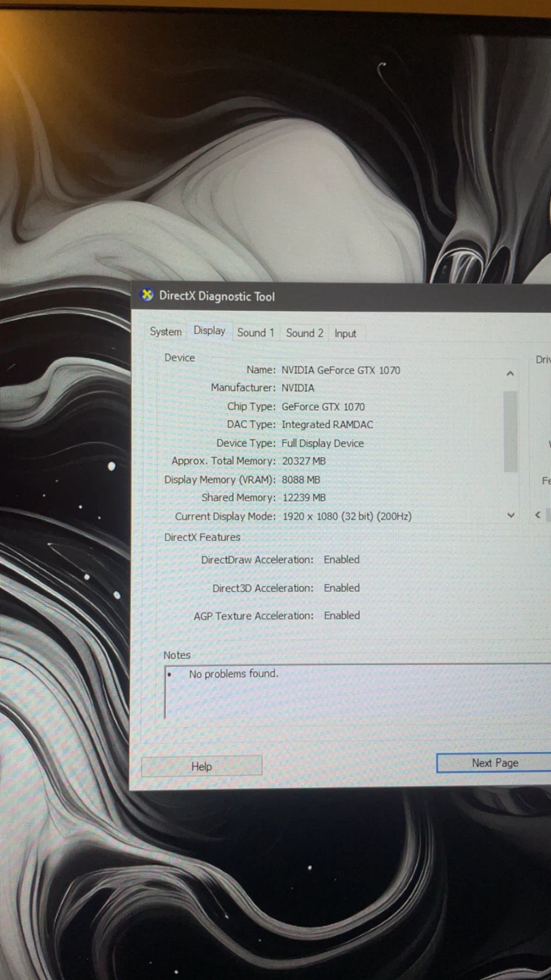Click the 'Current Display Mode:' label
Image resolution: width=551 pixels, height=980 pixels.
225,517
